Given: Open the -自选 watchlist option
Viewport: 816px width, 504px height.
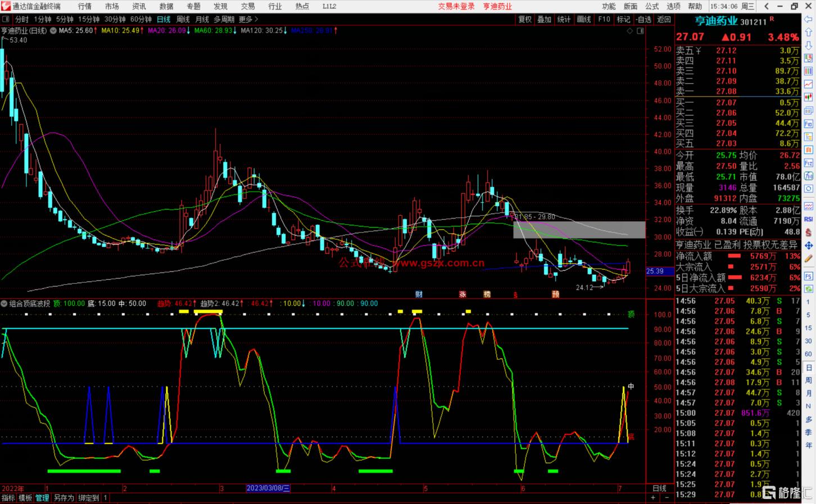Looking at the screenshot, I should click(643, 19).
